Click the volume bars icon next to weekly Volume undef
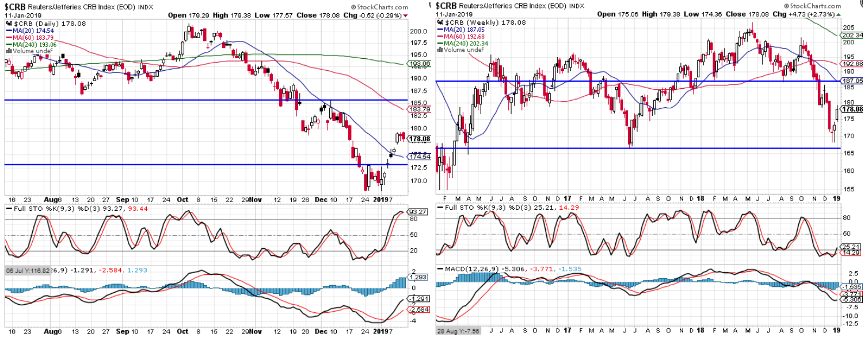 (x=440, y=51)
